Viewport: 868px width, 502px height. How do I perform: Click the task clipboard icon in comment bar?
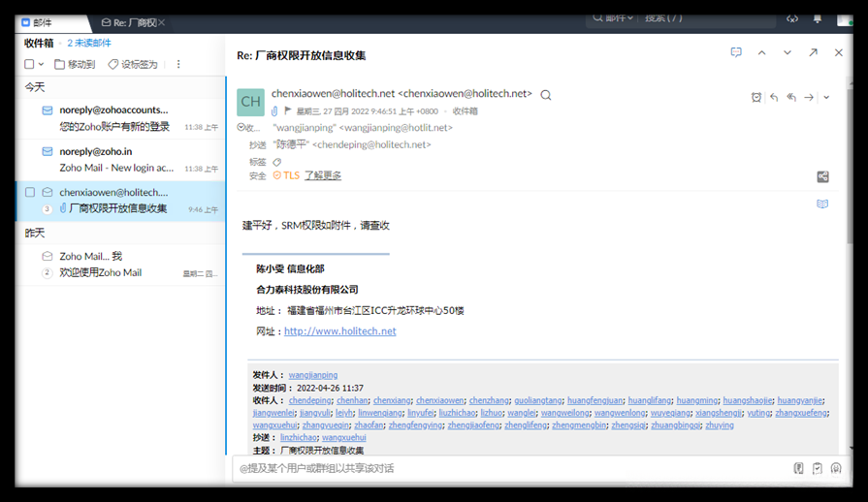pos(817,468)
